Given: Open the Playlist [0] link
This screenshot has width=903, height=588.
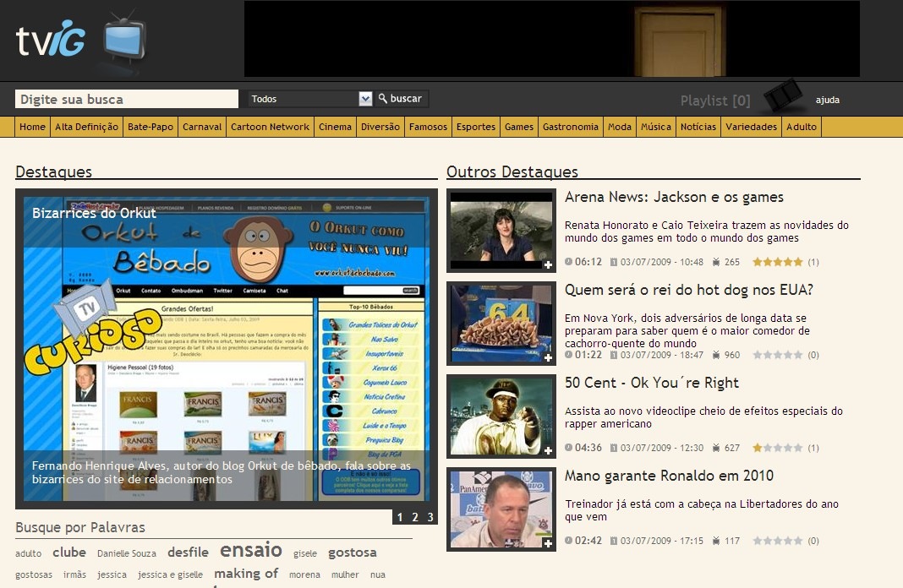Looking at the screenshot, I should [715, 101].
